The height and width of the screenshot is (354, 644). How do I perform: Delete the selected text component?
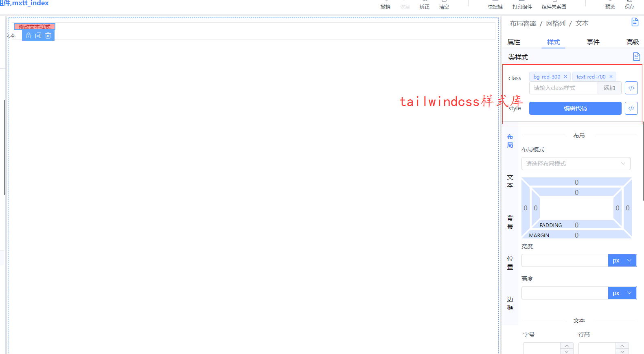pos(48,36)
